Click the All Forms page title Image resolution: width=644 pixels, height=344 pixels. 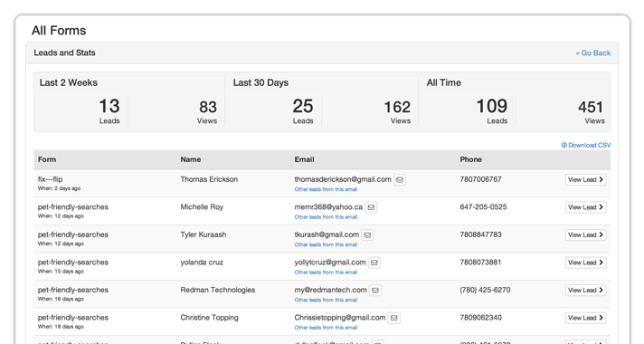click(59, 31)
